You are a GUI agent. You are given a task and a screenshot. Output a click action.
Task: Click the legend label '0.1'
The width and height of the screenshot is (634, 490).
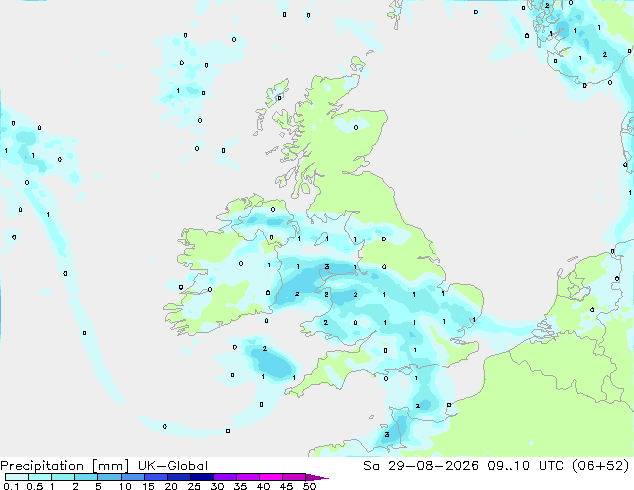11,486
